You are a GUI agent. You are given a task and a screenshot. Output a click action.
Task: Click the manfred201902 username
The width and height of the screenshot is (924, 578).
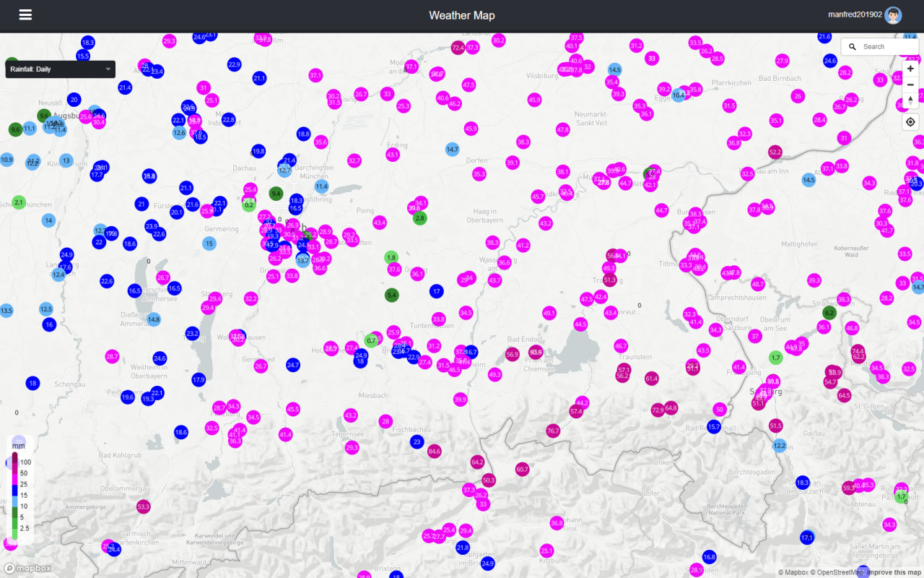(x=855, y=15)
